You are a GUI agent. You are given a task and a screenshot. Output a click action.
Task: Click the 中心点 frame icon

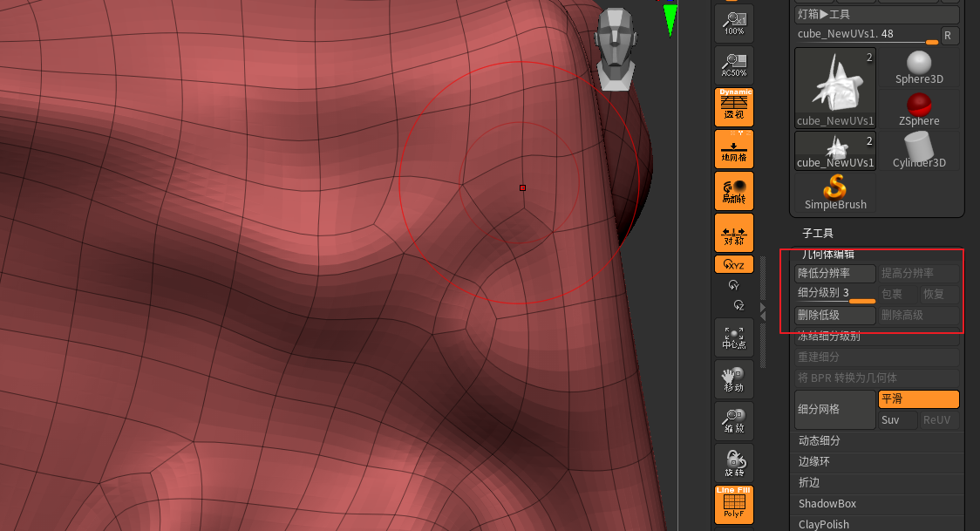tap(734, 338)
